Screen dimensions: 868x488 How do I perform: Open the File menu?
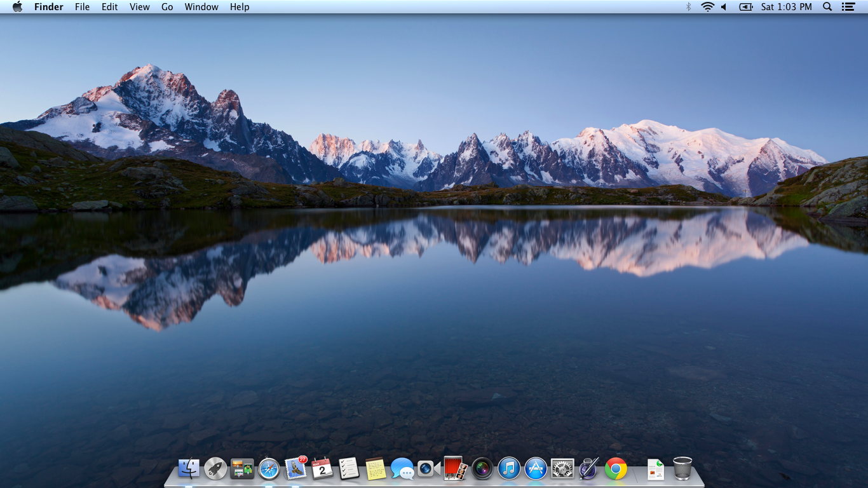82,7
